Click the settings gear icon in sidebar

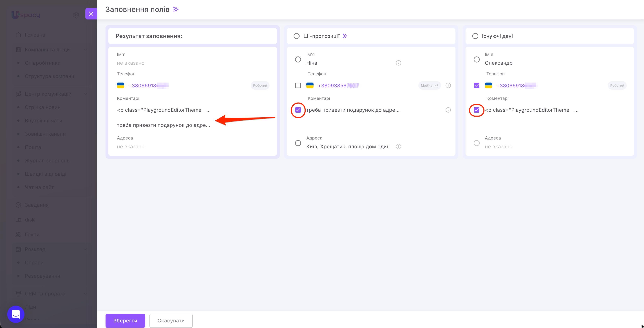tap(76, 15)
